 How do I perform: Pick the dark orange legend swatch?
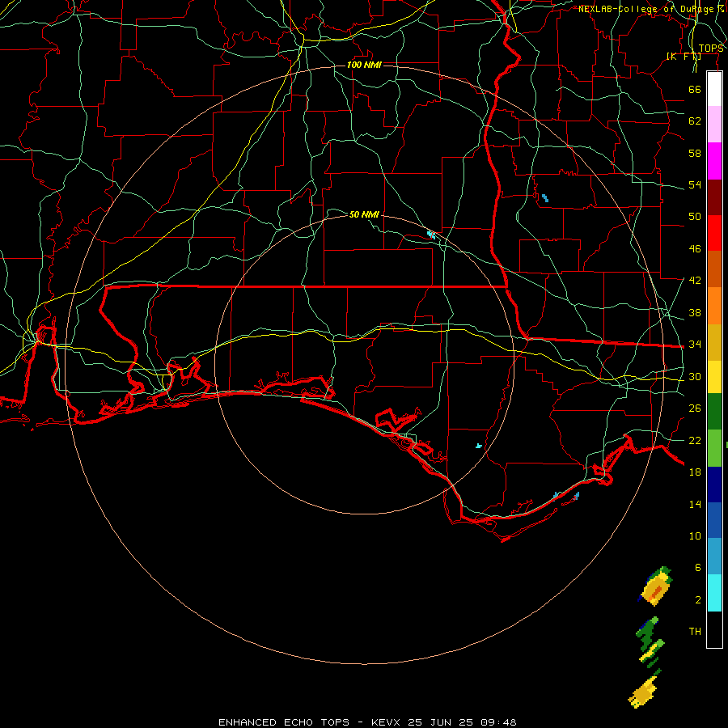[714, 269]
